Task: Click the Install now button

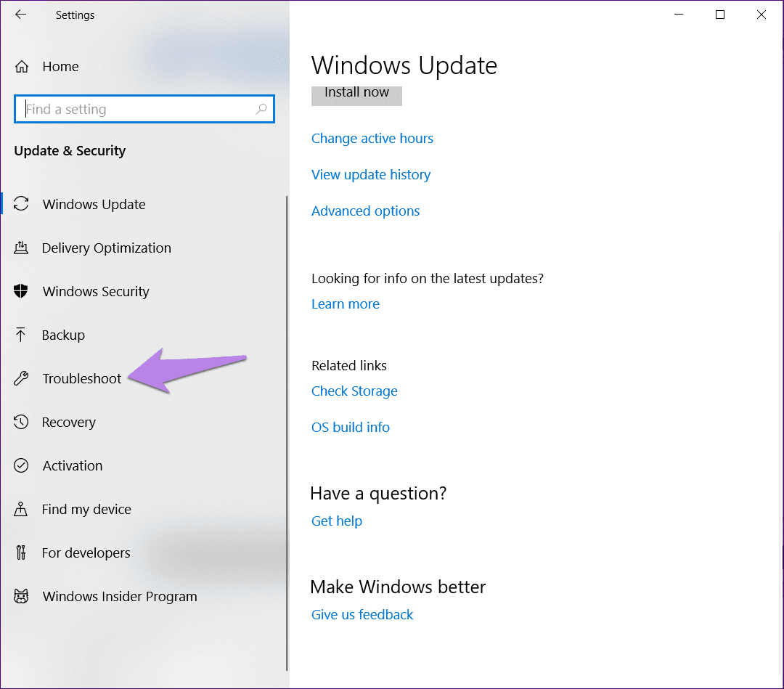Action: [x=356, y=95]
